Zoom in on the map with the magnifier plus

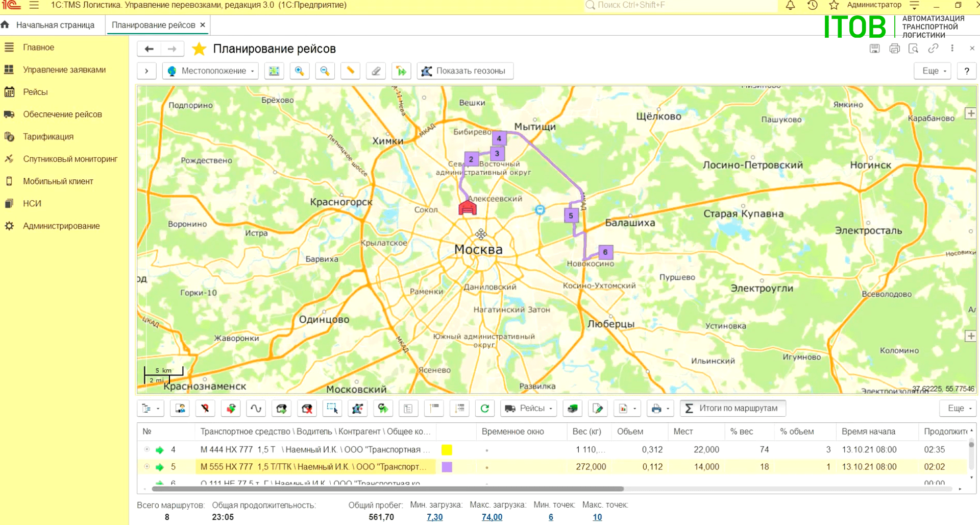pyautogui.click(x=300, y=71)
